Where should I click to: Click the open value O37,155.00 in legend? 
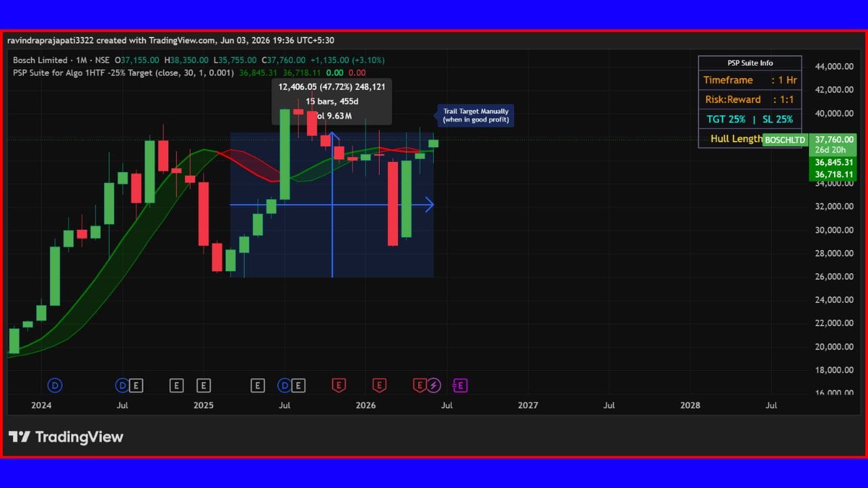point(138,60)
